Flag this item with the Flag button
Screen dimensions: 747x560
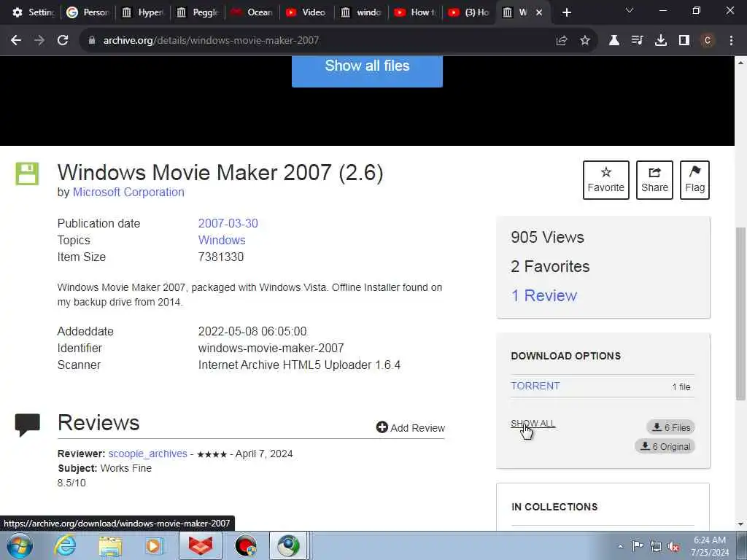tap(695, 180)
